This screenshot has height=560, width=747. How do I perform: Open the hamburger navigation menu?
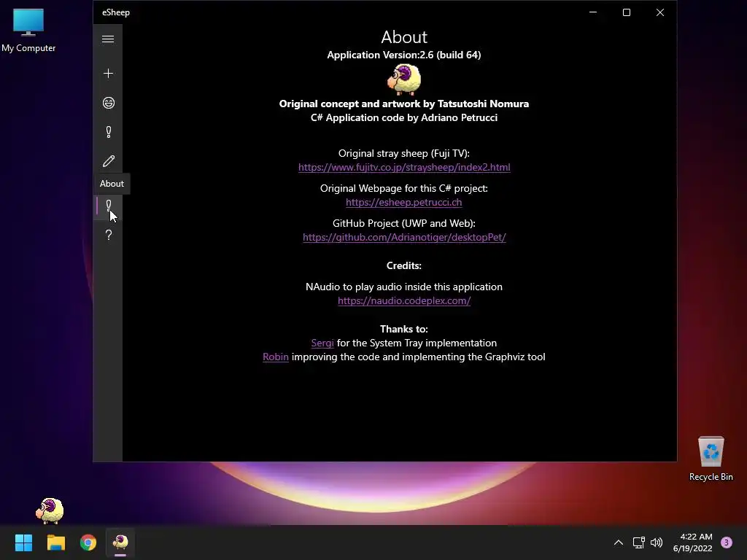pos(108,39)
